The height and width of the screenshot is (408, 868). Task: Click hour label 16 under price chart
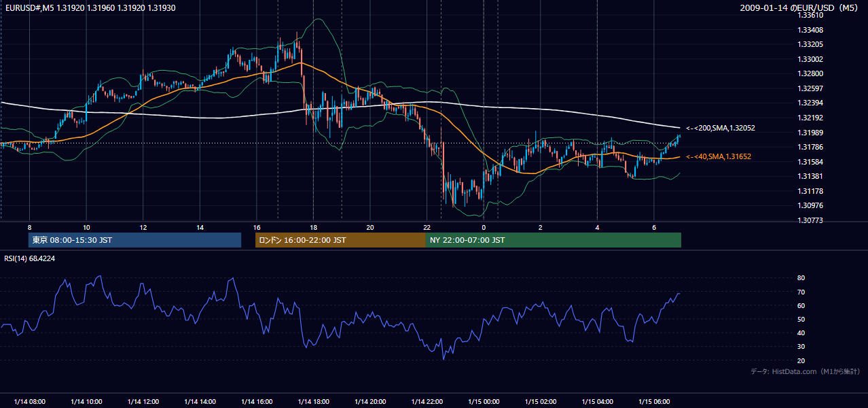pyautogui.click(x=257, y=227)
